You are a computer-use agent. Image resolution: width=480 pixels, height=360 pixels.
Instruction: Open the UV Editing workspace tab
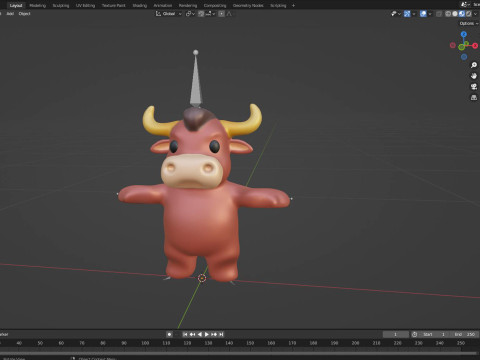tap(85, 5)
